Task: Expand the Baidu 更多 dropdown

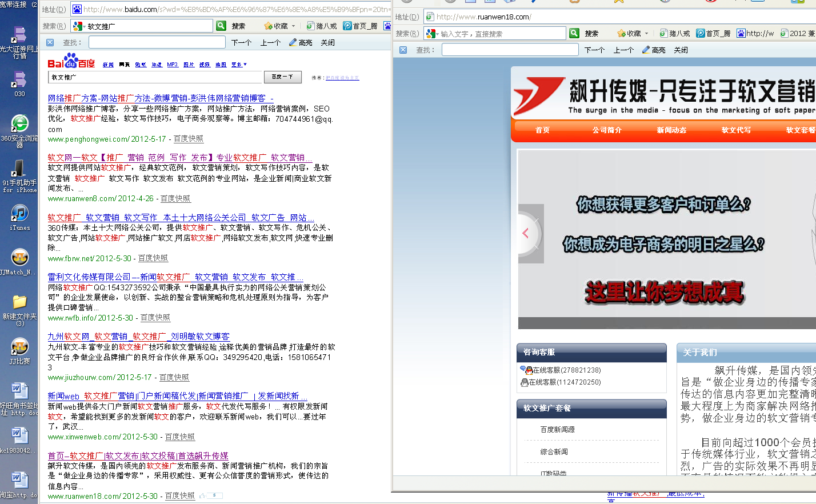Action: coord(239,65)
